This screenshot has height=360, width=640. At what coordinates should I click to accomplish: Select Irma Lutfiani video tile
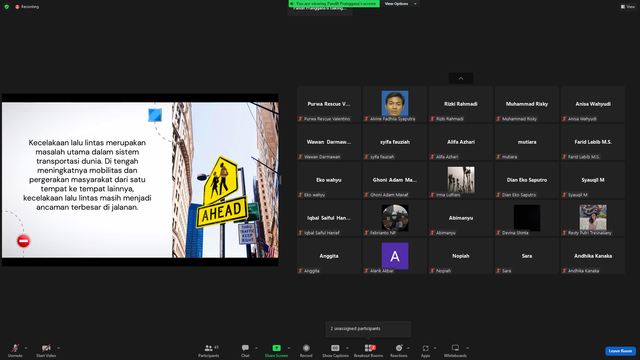461,180
